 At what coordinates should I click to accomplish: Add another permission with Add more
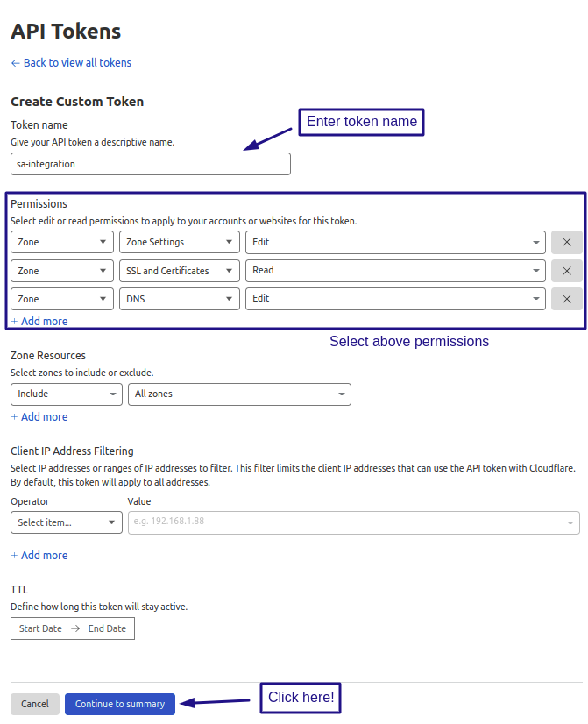pos(39,321)
